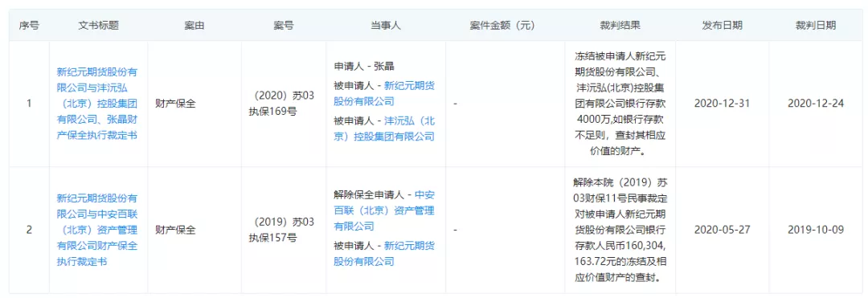Click the ruling text mentioning 160,304,163.72元
Viewport: 868px width, 298px height.
pyautogui.click(x=620, y=230)
